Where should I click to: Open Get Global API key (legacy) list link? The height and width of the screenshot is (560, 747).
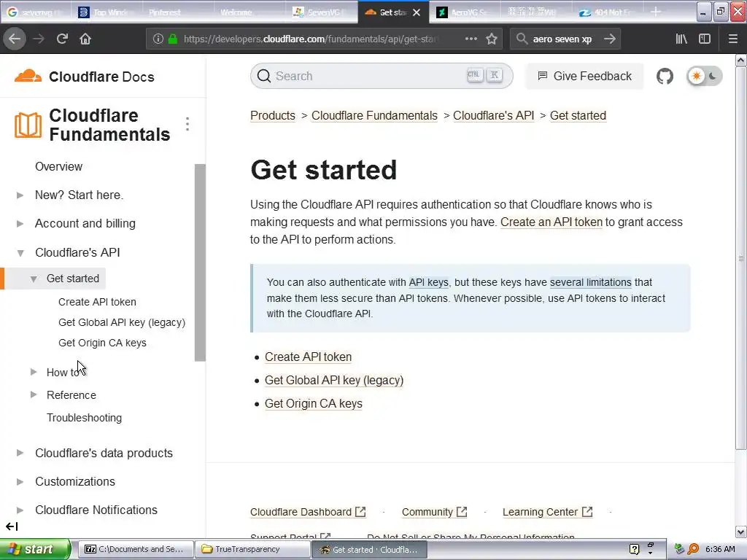click(334, 381)
